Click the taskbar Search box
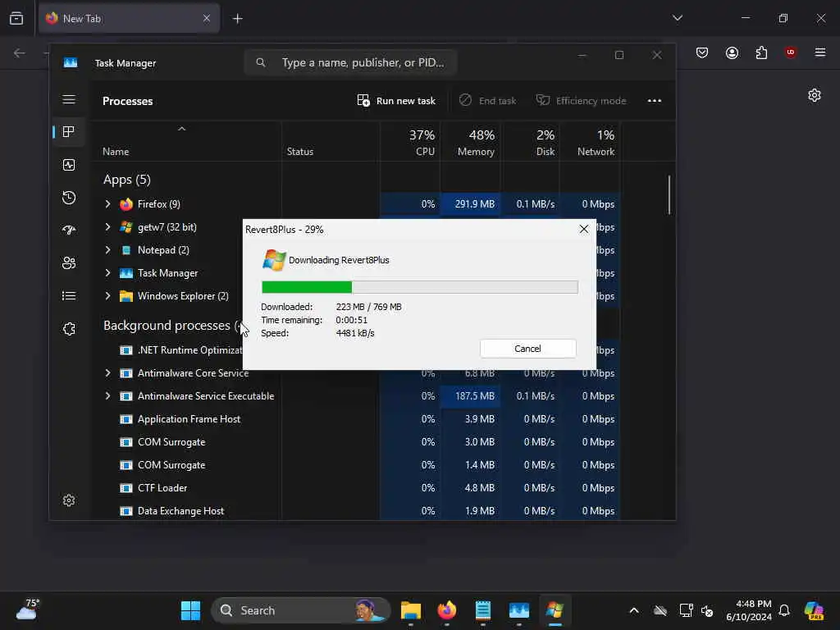 pos(301,610)
